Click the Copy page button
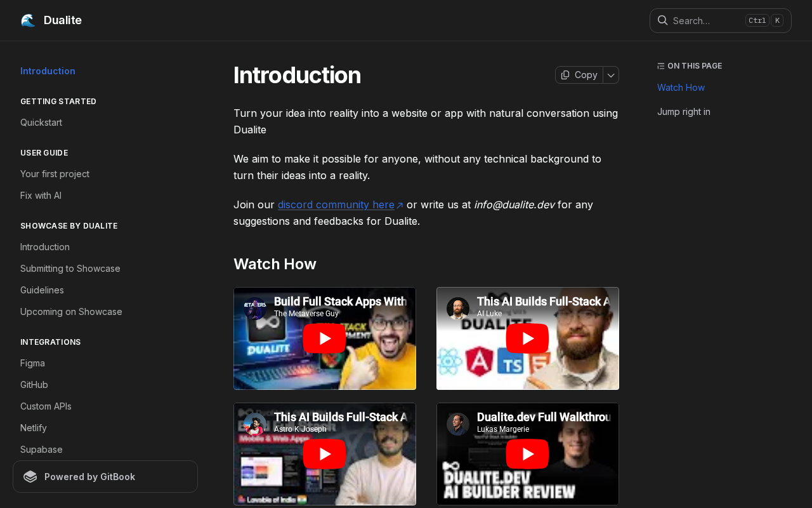The width and height of the screenshot is (812, 508). coord(579,75)
